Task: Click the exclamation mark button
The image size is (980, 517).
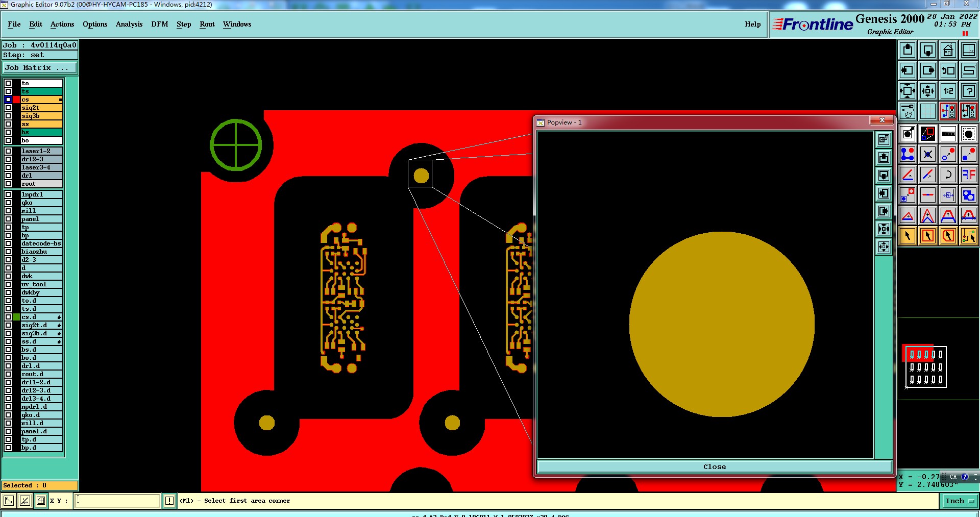Action: (169, 501)
